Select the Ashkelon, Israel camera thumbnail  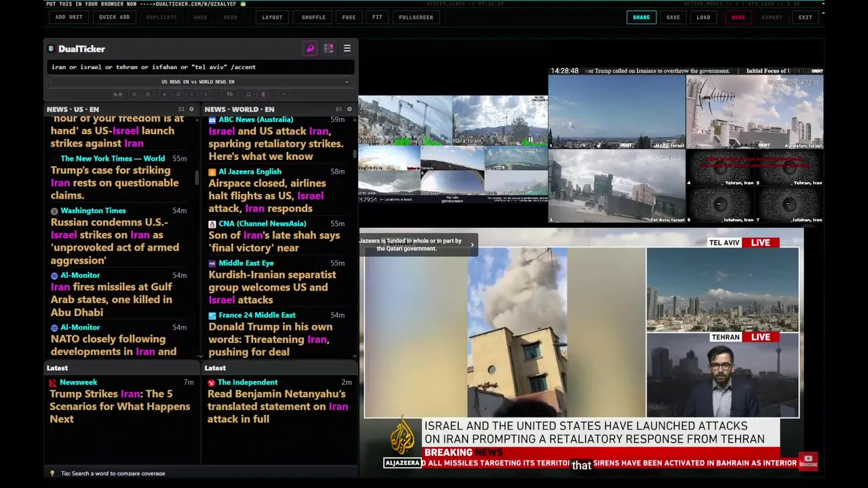(x=755, y=113)
